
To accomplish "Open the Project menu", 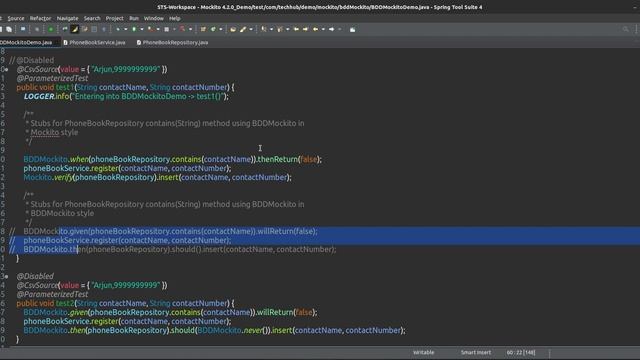I will coord(114,18).
